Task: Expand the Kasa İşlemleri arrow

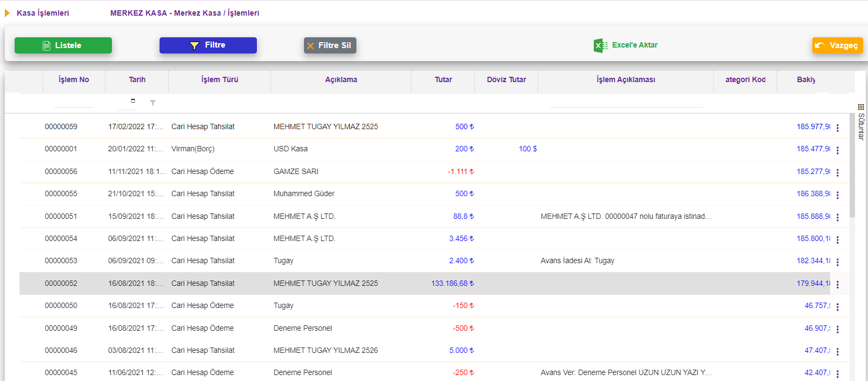Action: click(x=8, y=13)
